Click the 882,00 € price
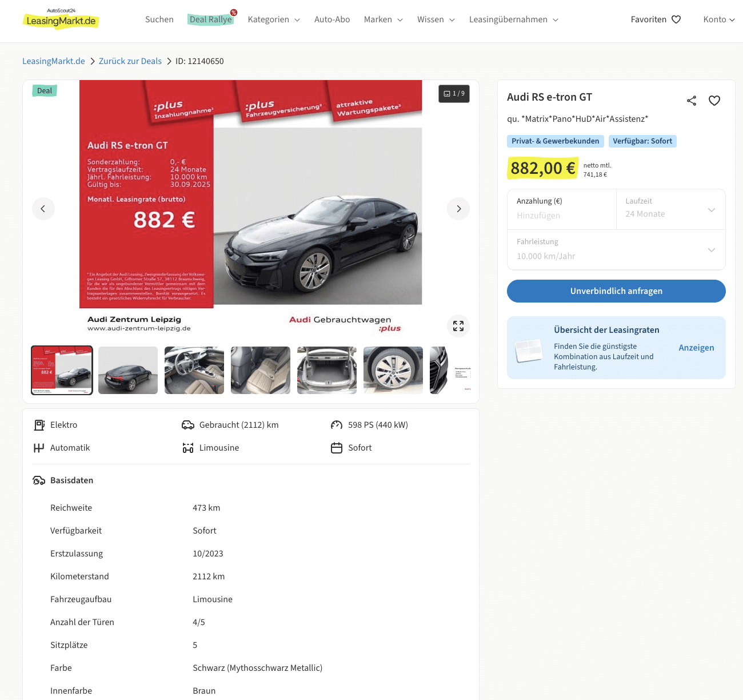This screenshot has height=700, width=743. tap(543, 168)
